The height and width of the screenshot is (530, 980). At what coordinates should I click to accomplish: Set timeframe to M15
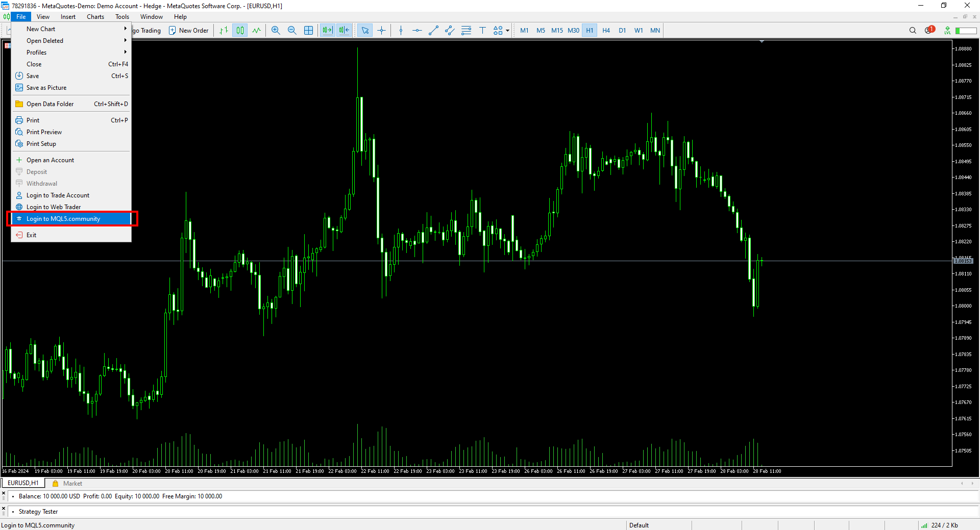(557, 31)
